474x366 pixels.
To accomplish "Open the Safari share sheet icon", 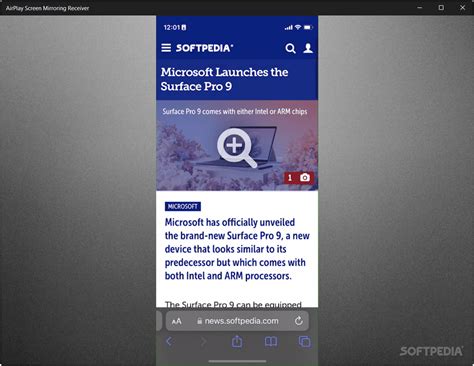I will click(237, 341).
